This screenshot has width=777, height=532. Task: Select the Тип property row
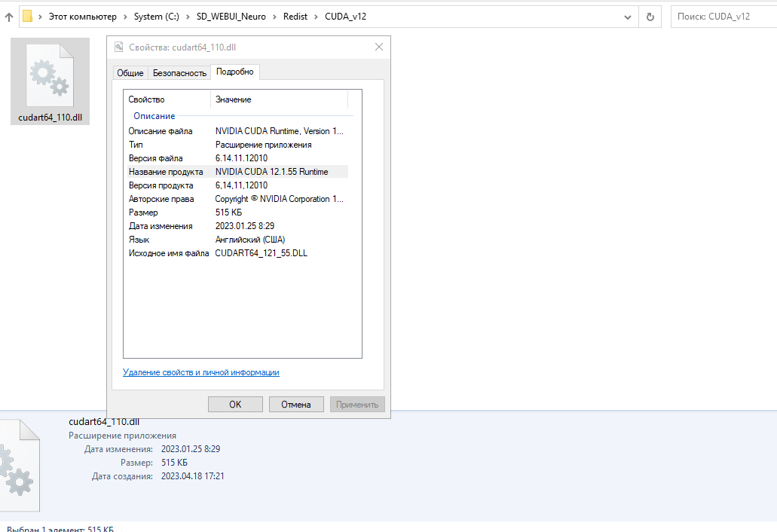tap(238, 145)
